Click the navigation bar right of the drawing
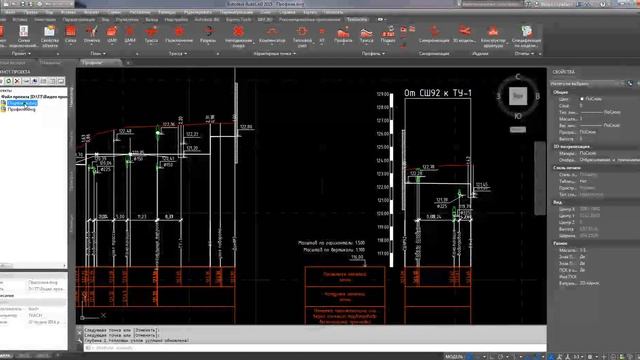Screen dimensions: 640x360 [540, 178]
